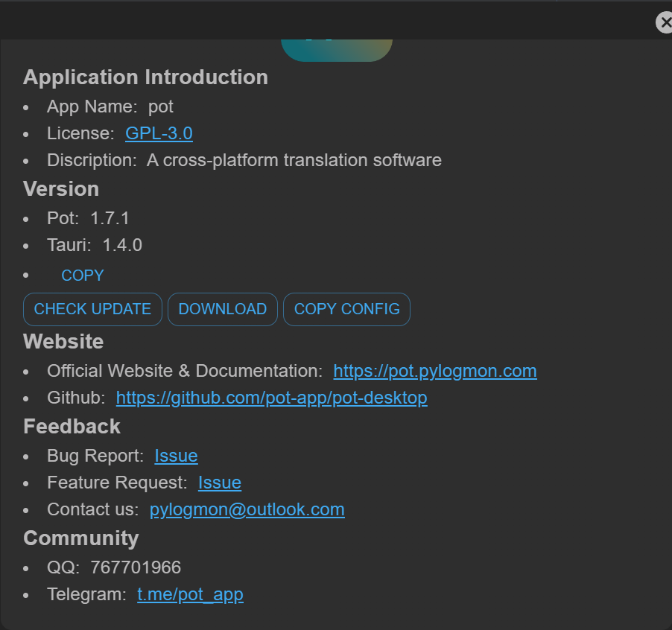
Task: Open the official website pot.pylogmon.com
Action: coord(434,371)
